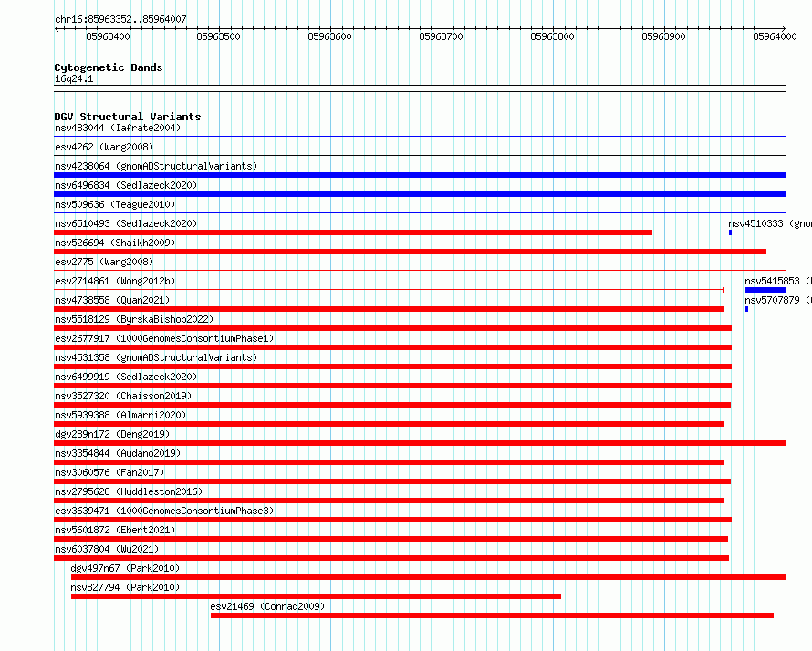Screen dimensions: 812x651
Task: Open the esv4262 (Wang2008) variant label
Action: tap(104, 147)
